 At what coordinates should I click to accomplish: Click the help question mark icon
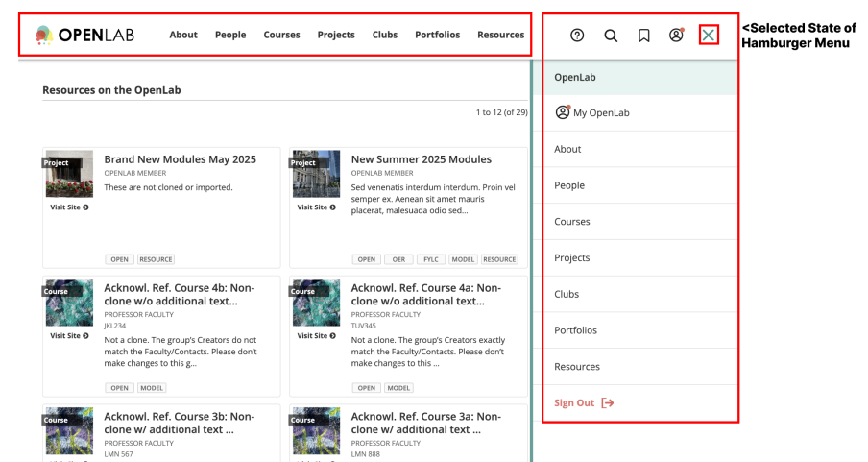[577, 36]
